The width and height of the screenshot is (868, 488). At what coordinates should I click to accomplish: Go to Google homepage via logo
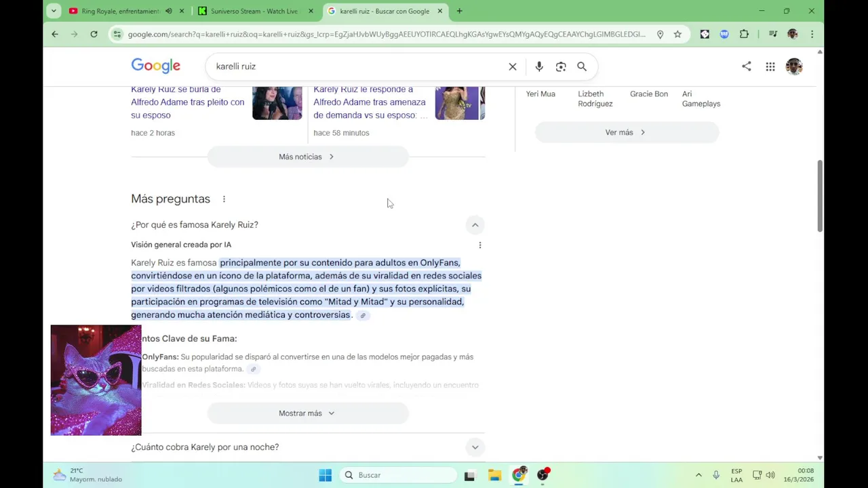point(156,66)
